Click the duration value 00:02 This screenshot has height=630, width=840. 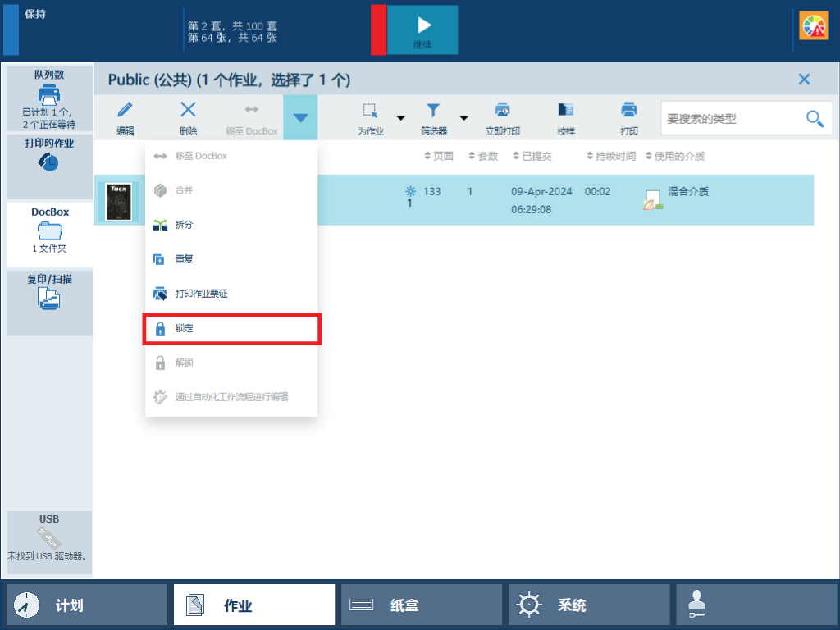(x=597, y=191)
